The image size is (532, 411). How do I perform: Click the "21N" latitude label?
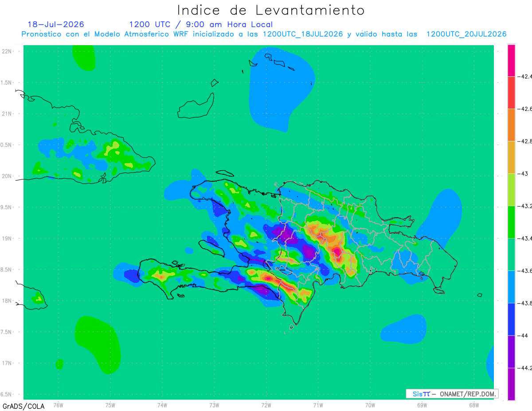coord(7,114)
